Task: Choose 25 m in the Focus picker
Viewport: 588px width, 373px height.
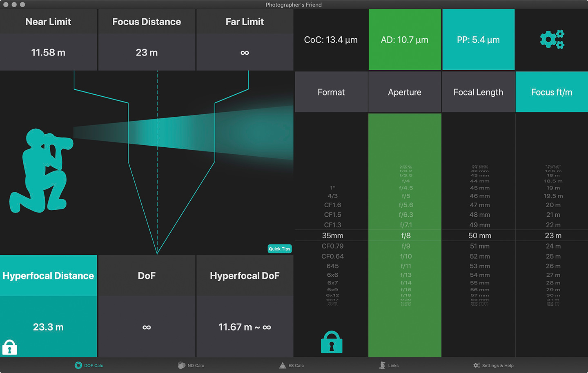Action: tap(553, 256)
